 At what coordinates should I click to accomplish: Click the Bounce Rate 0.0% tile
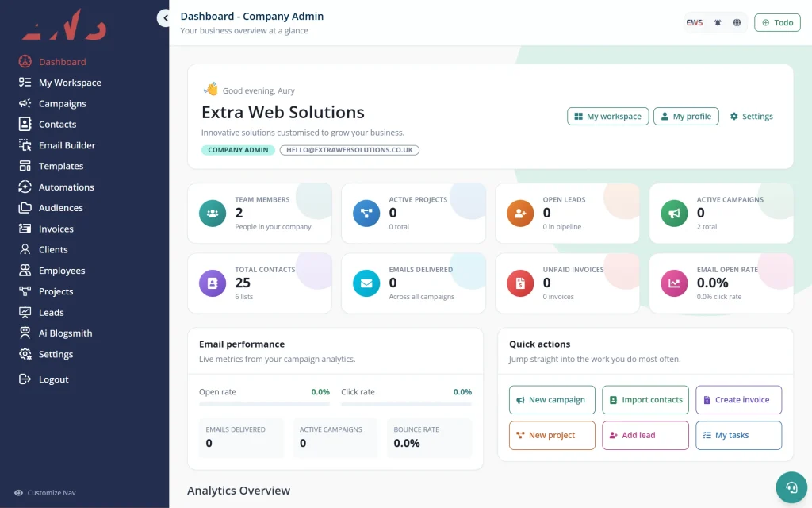429,437
